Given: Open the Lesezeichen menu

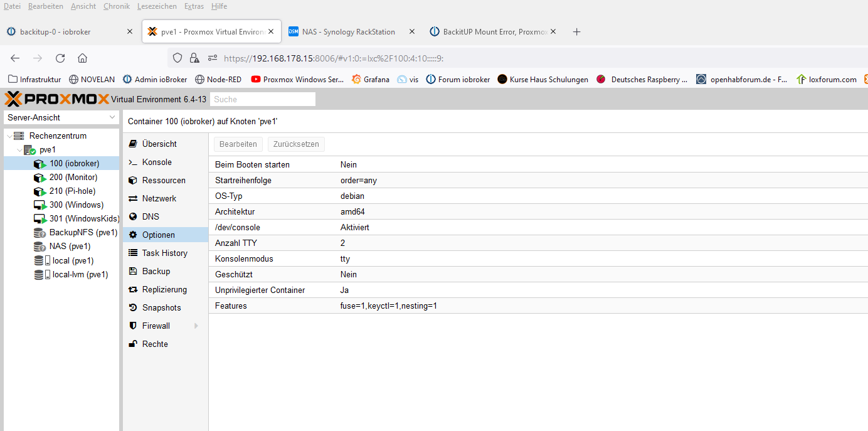Looking at the screenshot, I should 157,6.
